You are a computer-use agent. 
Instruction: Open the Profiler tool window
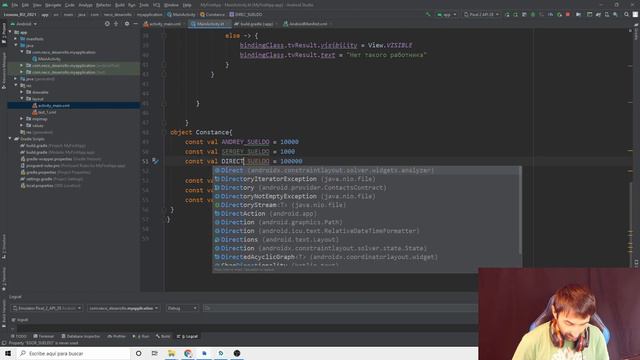(117, 336)
